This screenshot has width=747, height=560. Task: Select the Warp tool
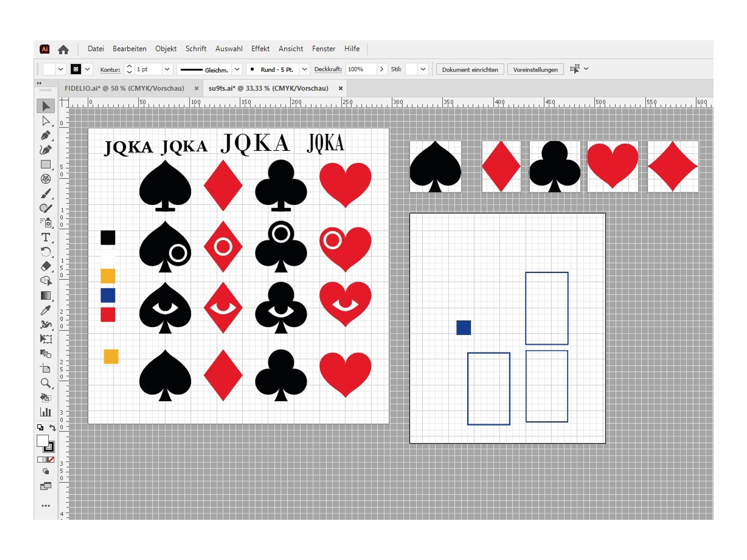46,324
